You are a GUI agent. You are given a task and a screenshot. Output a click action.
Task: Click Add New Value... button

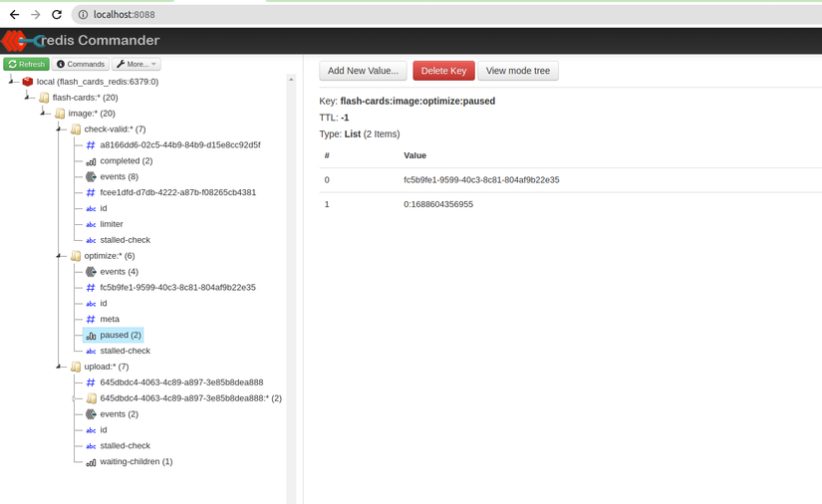click(x=363, y=71)
